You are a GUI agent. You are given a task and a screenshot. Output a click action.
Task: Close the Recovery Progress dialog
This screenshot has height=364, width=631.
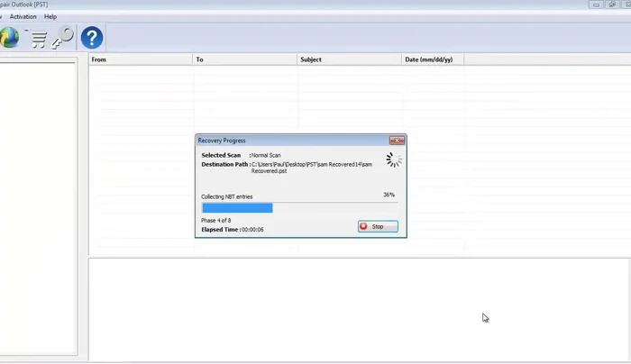pos(396,141)
